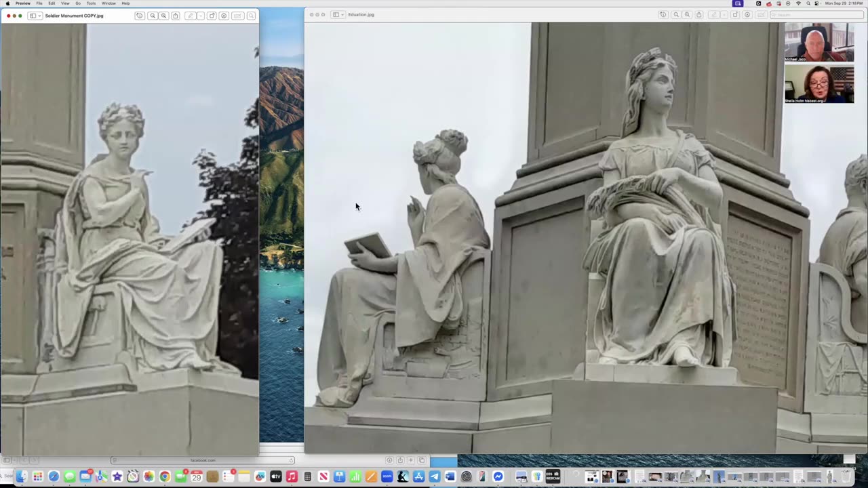Show Markup toolbar in Soldier Monument window
Viewport: 868px width, 488px height.
click(224, 16)
